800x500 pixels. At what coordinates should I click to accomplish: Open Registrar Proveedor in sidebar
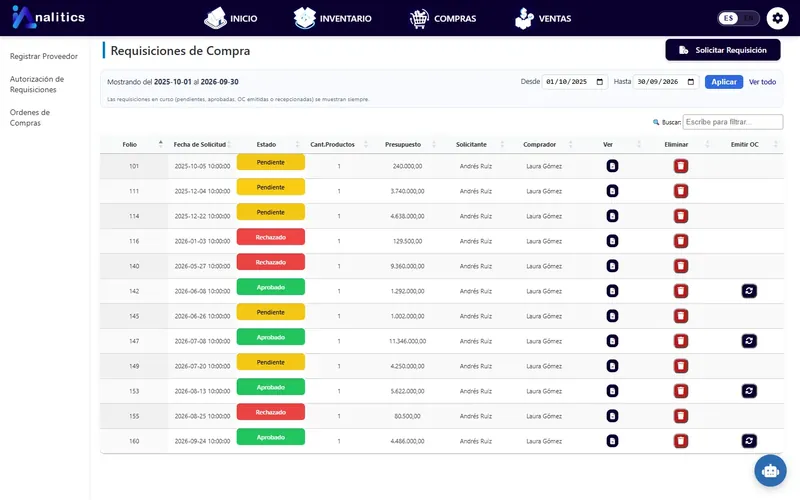44,56
